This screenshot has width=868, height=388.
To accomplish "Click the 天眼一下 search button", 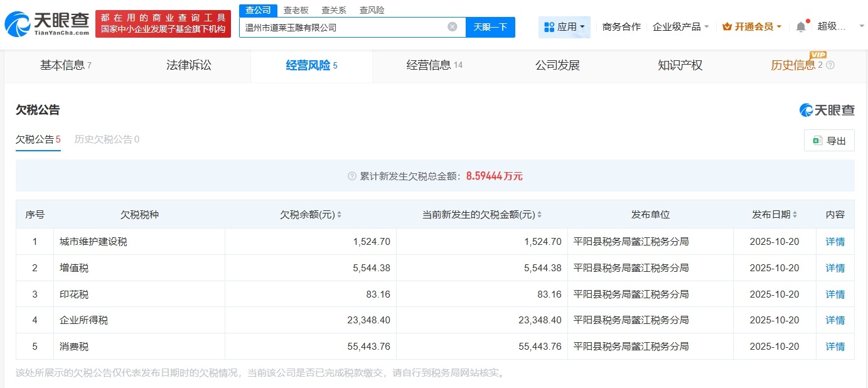I will coord(490,27).
